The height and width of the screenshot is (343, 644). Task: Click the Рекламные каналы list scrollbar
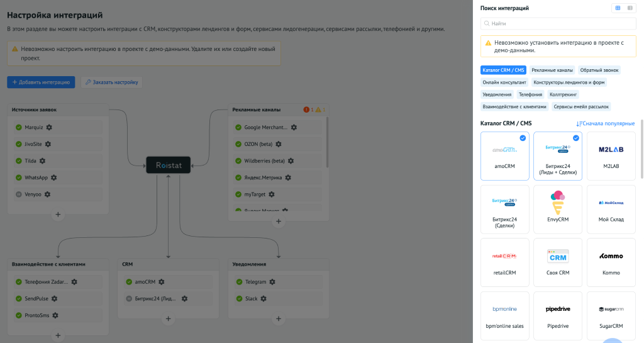327,142
